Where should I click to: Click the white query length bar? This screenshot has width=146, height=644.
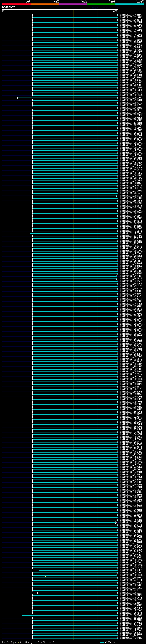60,10
